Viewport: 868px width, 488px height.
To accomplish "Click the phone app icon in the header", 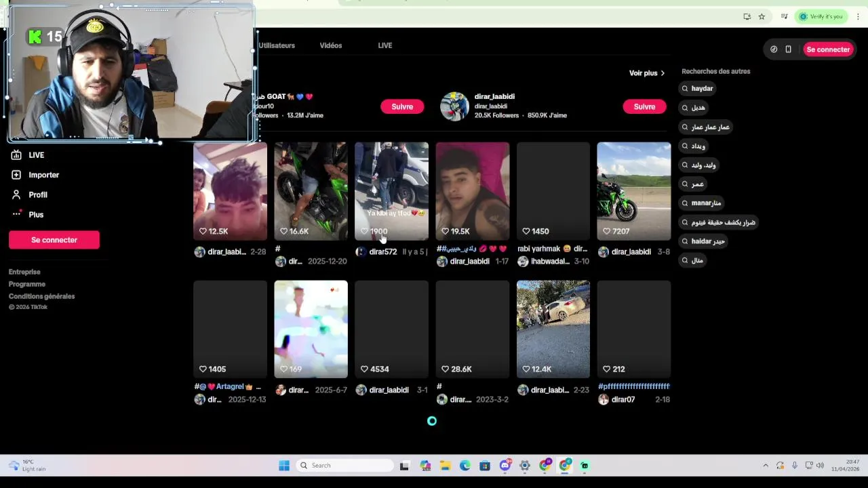I will (788, 49).
